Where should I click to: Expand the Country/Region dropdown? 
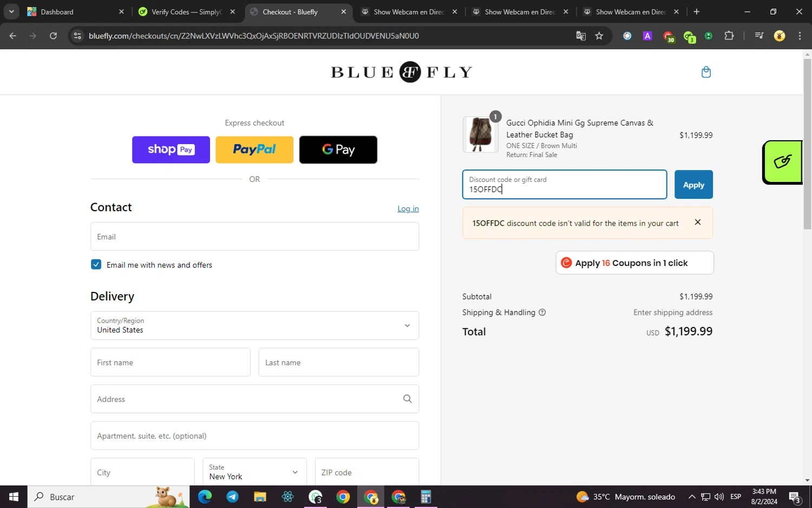(x=254, y=325)
